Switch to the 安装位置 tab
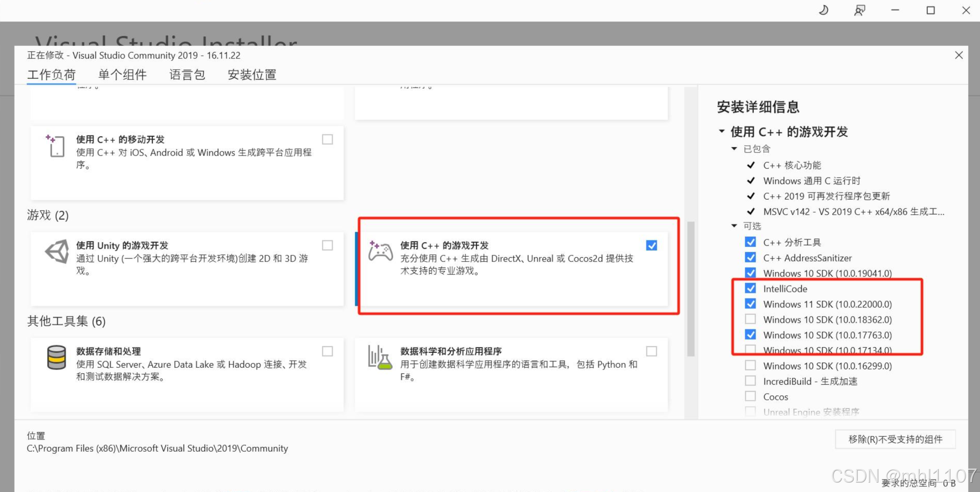980x492 pixels. click(252, 75)
